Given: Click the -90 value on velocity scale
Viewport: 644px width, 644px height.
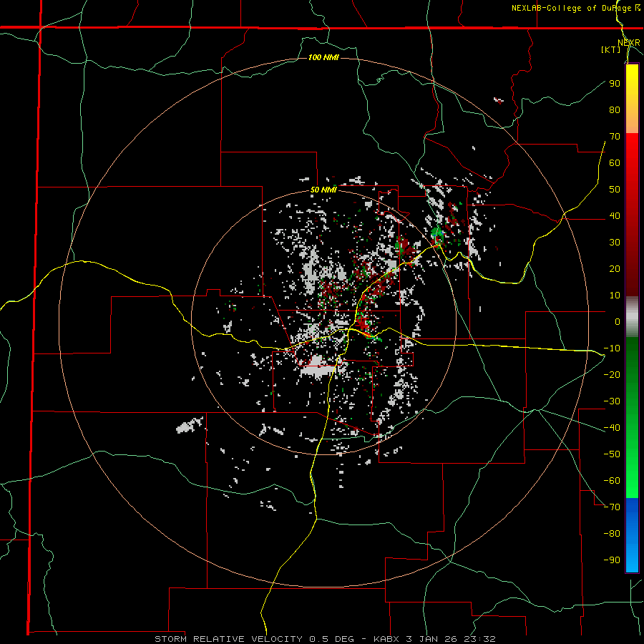Looking at the screenshot, I should tap(612, 560).
